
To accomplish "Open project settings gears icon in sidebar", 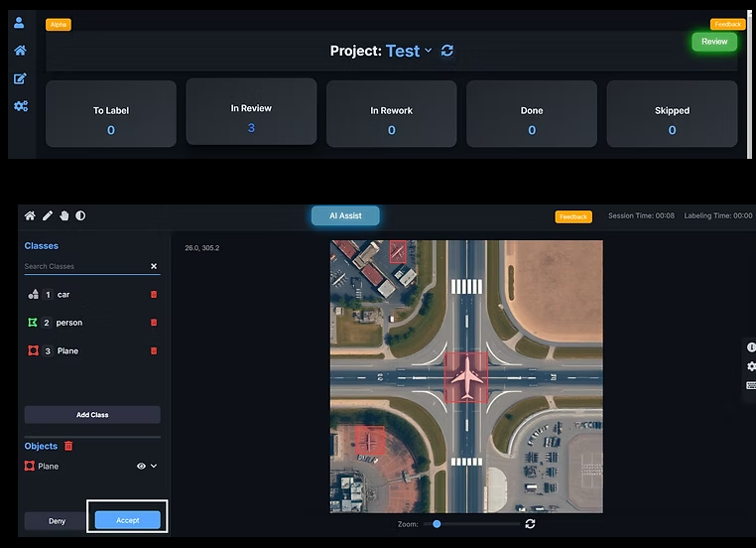I will 20,105.
